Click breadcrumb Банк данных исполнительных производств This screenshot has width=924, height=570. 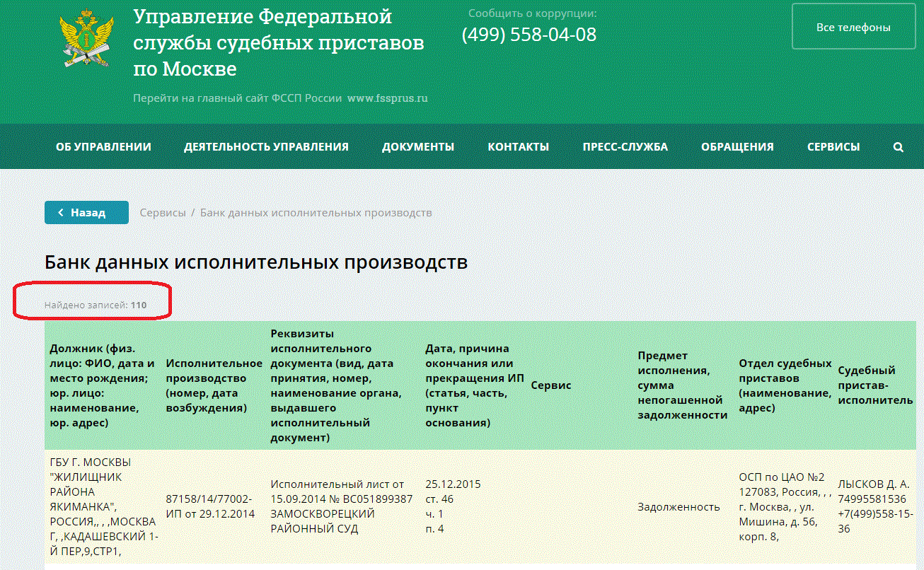coord(316,213)
